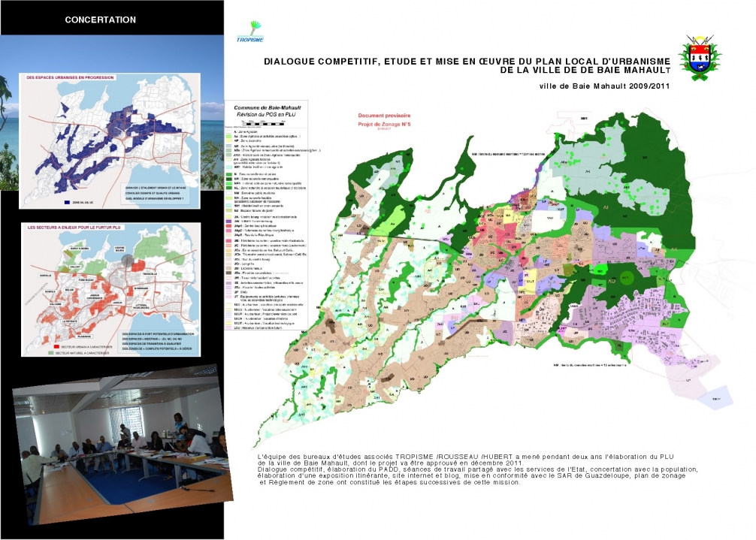The image size is (756, 540).
Task: Click the "LES SECTEURS A ENJEUX" map title
Action: coord(74,226)
